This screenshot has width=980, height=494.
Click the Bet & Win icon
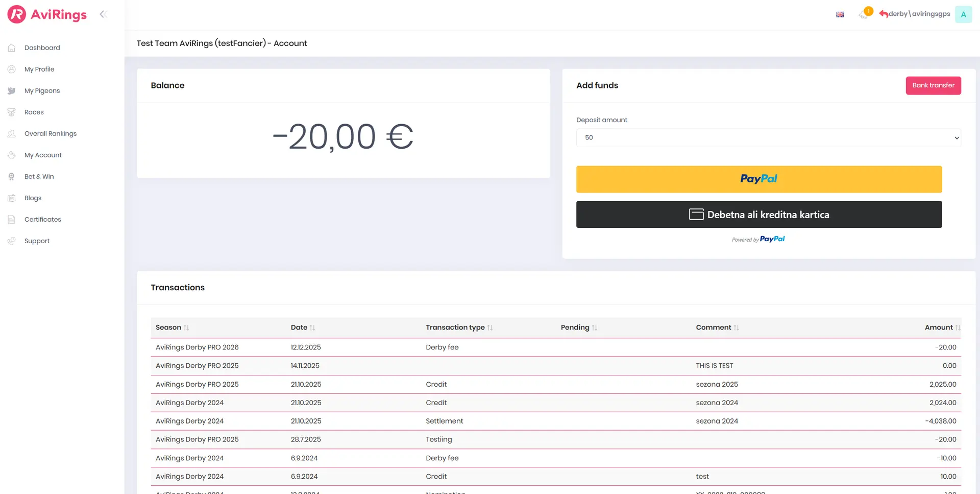coord(12,177)
